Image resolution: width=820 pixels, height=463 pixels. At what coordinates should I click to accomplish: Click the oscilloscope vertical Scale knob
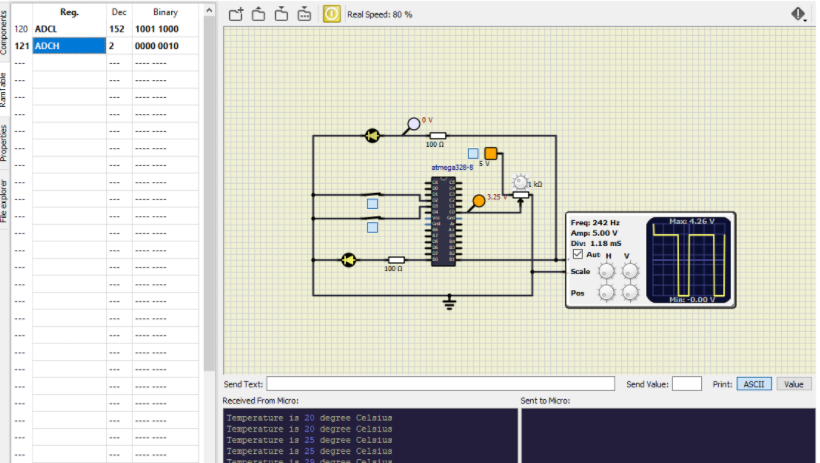[630, 271]
